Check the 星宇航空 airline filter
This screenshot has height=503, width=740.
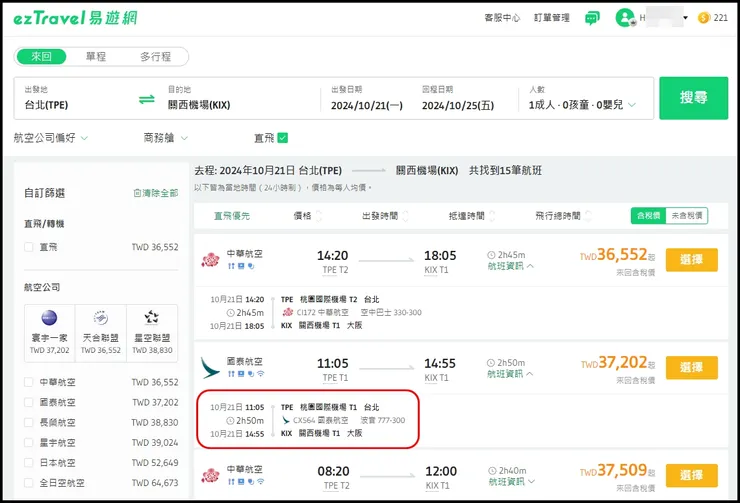pos(29,443)
